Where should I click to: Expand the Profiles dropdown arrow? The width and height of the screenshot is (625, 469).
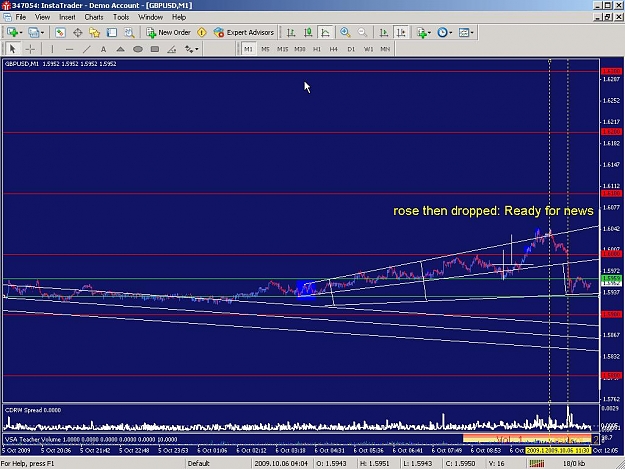42,33
